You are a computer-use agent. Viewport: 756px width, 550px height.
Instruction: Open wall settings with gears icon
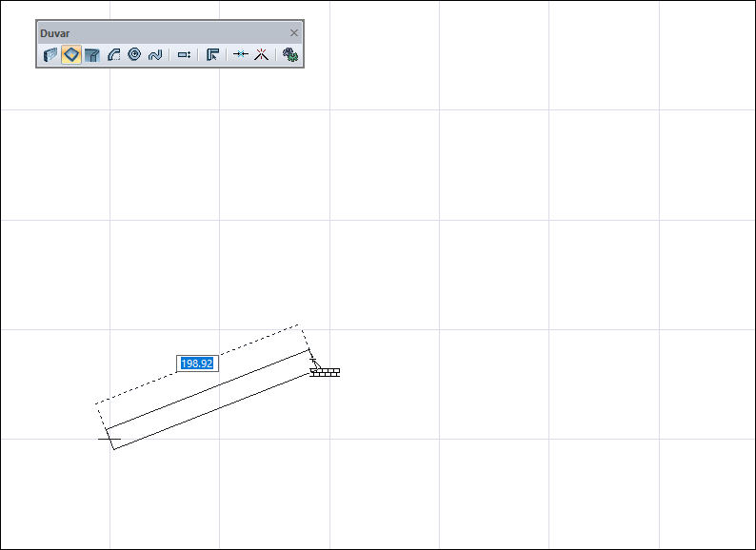[289, 54]
